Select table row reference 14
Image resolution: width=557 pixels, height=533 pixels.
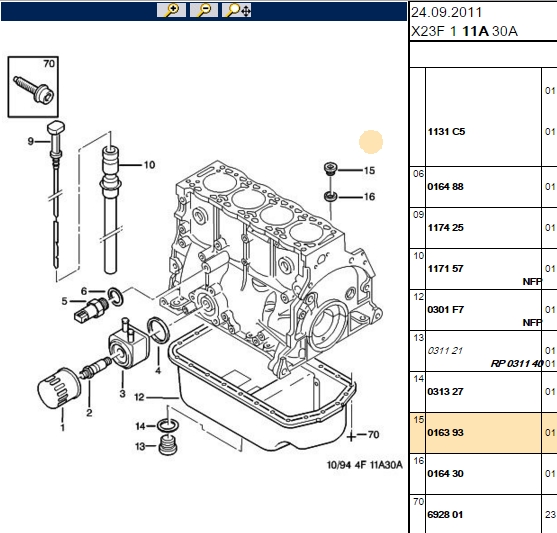[x=418, y=378]
